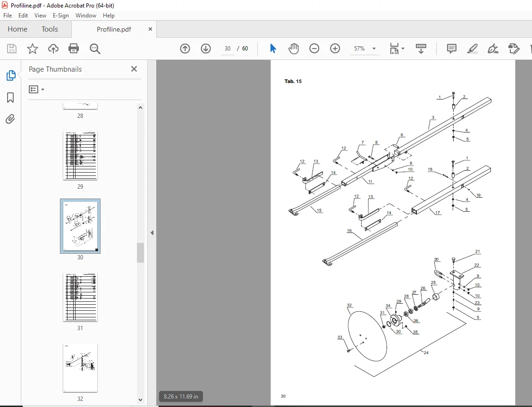Activate the Hand pan tool
This screenshot has height=407, width=532.
point(294,49)
